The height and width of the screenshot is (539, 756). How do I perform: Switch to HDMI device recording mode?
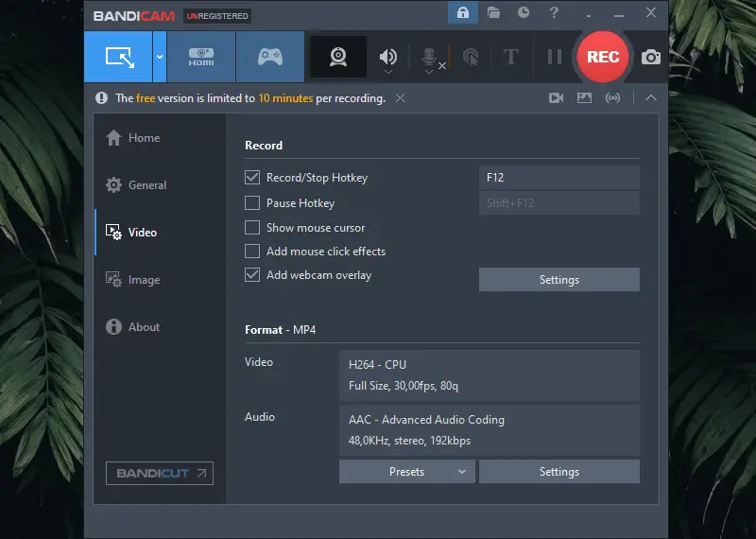(x=201, y=57)
